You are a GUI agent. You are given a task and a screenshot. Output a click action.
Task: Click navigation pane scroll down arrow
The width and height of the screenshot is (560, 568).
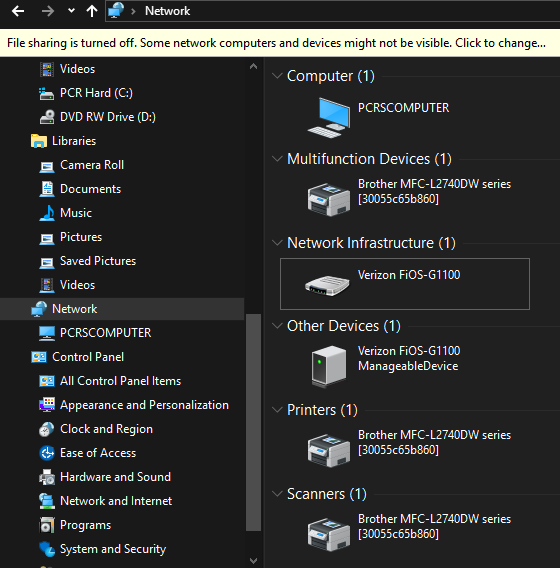coord(254,561)
